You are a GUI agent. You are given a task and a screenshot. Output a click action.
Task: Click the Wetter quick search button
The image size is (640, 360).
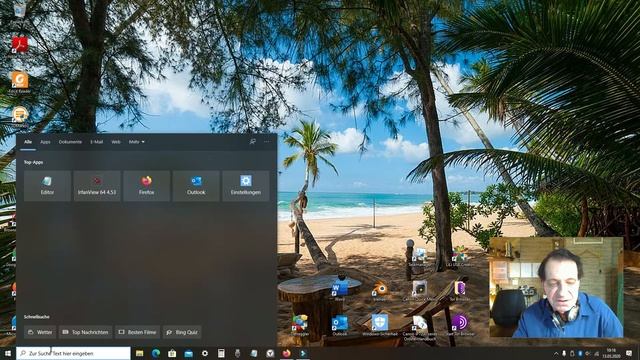coord(40,332)
